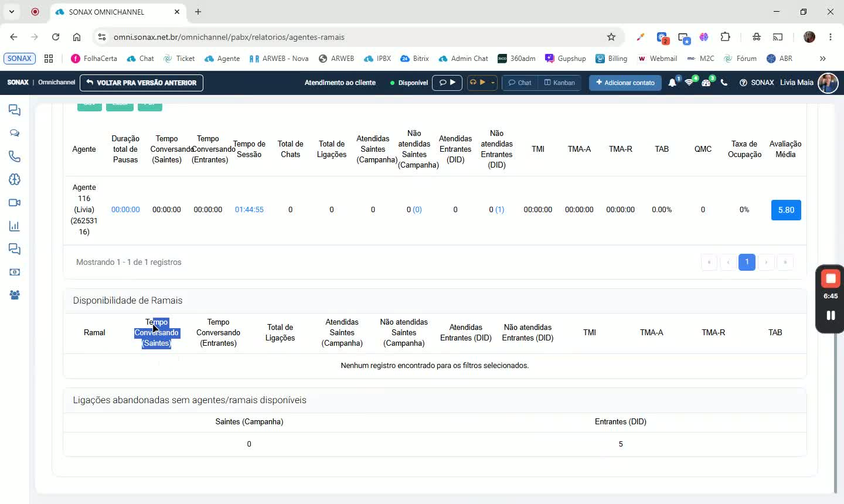Viewport: 844px width, 504px height.
Task: Click the 5.80 average rating badge
Action: [786, 210]
